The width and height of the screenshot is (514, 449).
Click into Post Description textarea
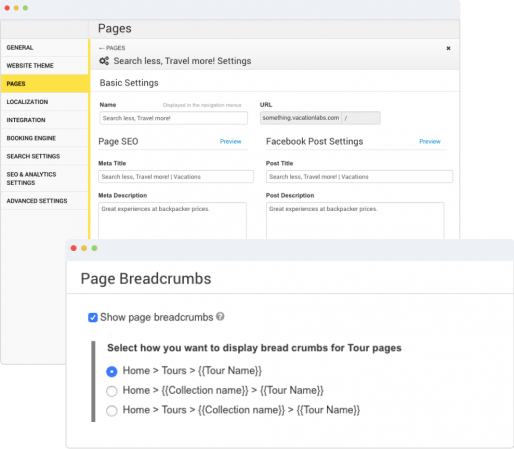[x=355, y=221]
